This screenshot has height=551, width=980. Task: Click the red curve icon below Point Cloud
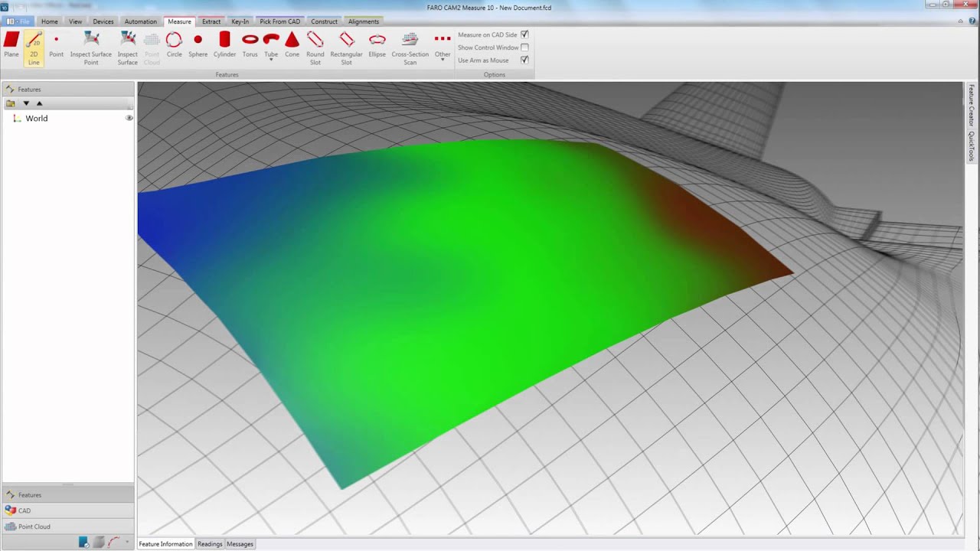pos(114,543)
